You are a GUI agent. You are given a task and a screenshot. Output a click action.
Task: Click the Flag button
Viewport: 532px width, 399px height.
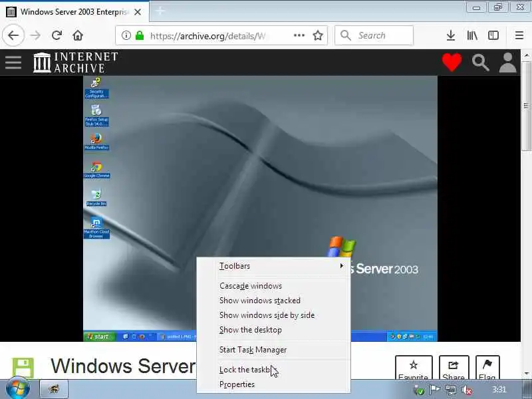point(487,368)
